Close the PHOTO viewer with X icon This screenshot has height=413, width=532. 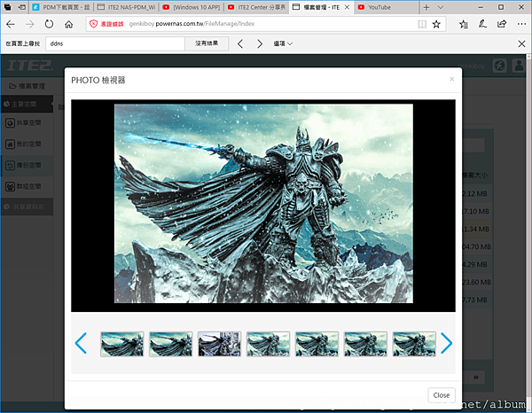click(x=451, y=79)
